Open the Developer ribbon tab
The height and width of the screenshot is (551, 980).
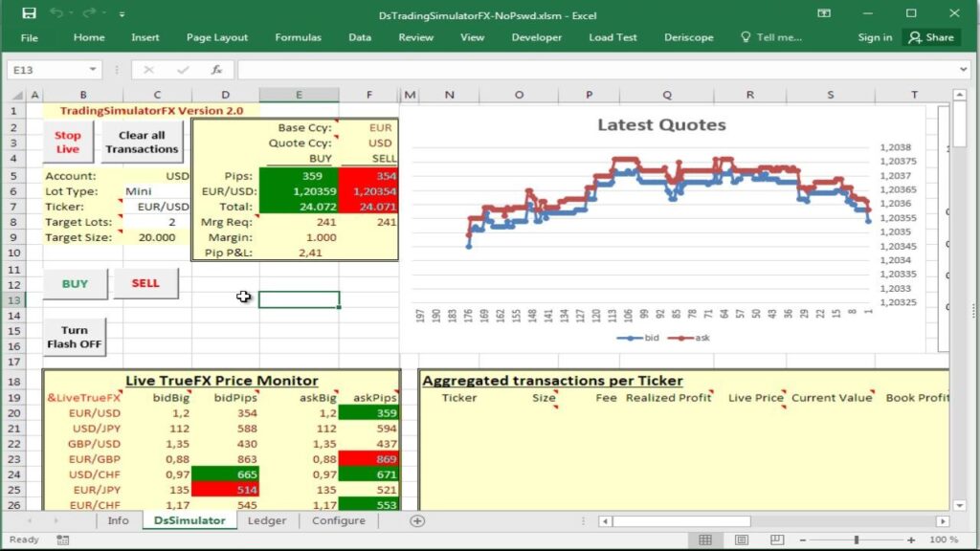536,37
